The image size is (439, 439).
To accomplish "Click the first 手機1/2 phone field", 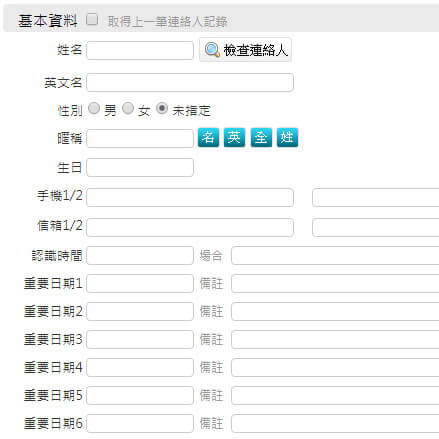I will coord(190,197).
